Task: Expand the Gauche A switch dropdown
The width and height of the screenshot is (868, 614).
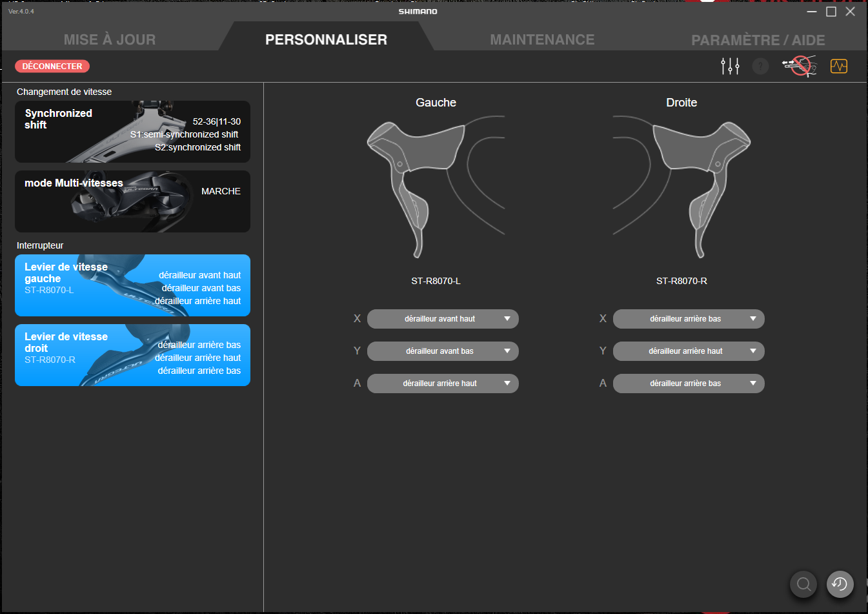Action: [x=443, y=384]
